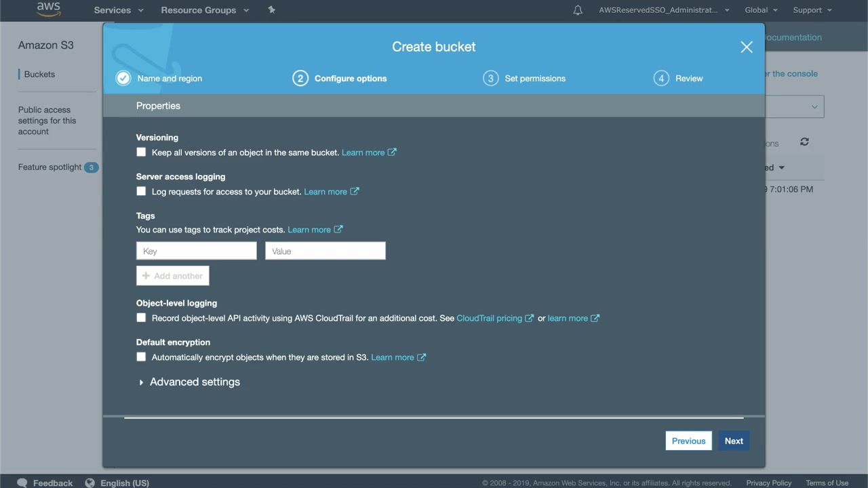Open Public access settings for this account
This screenshot has width=868, height=488.
[47, 121]
